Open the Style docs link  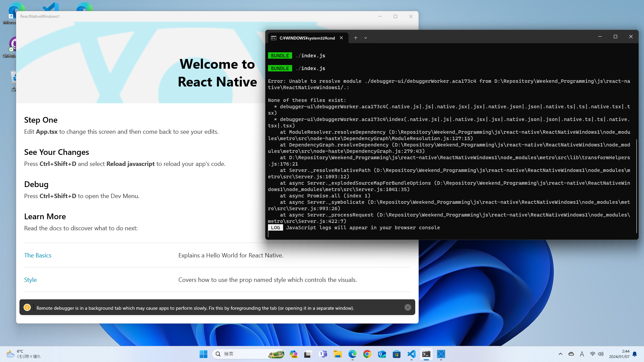point(30,280)
